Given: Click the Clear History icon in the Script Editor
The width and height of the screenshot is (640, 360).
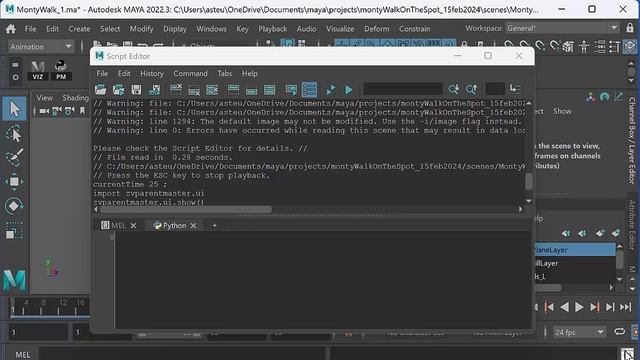Looking at the screenshot, I should pos(176,89).
